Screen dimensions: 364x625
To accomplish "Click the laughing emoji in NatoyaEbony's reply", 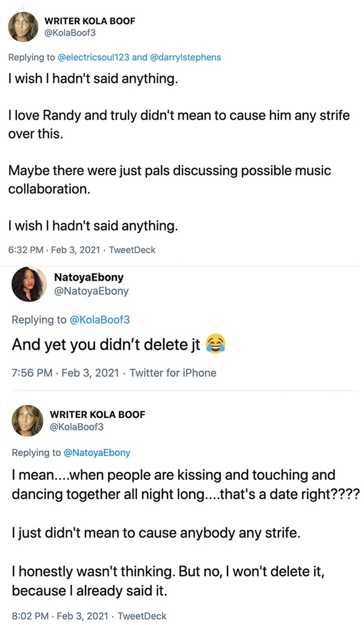I will [214, 345].
